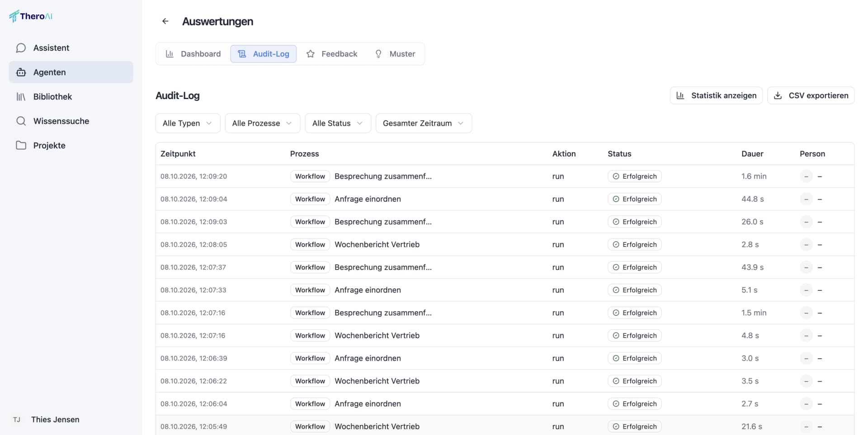Click the Bibliothek books icon
Viewport: 868px width, 435px height.
(21, 97)
